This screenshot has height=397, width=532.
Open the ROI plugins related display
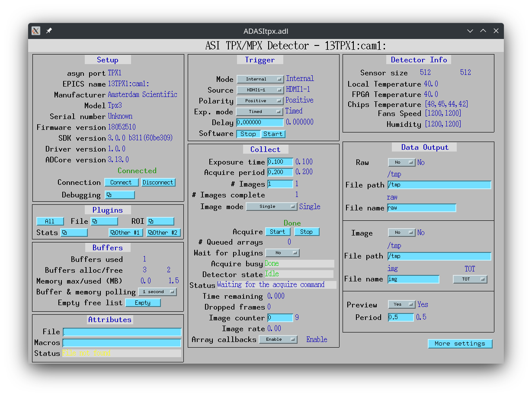160,221
